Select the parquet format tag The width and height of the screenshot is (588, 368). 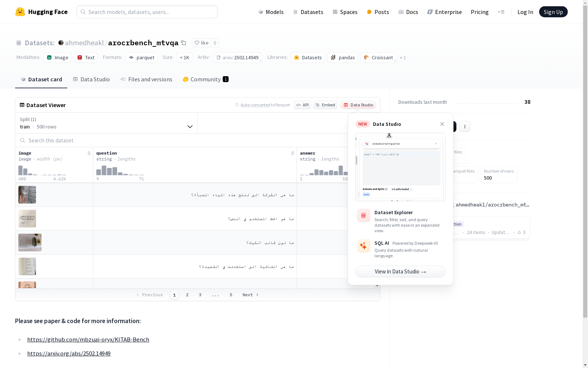click(141, 57)
